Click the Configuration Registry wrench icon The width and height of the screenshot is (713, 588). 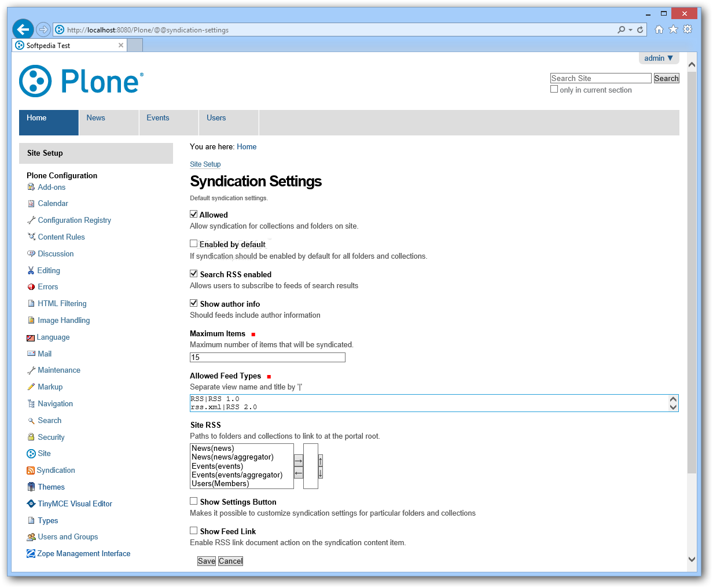(x=31, y=220)
